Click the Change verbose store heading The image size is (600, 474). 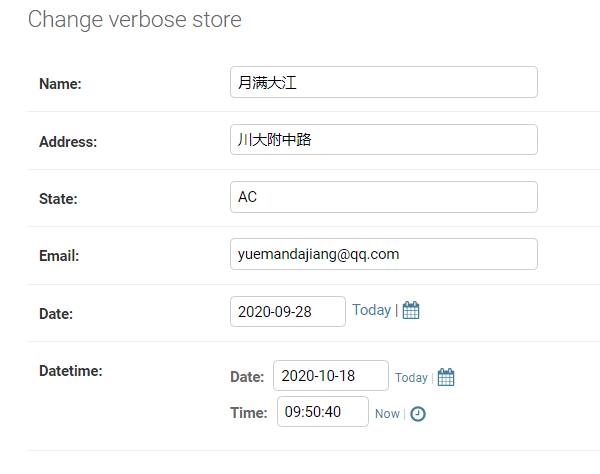coord(135,20)
